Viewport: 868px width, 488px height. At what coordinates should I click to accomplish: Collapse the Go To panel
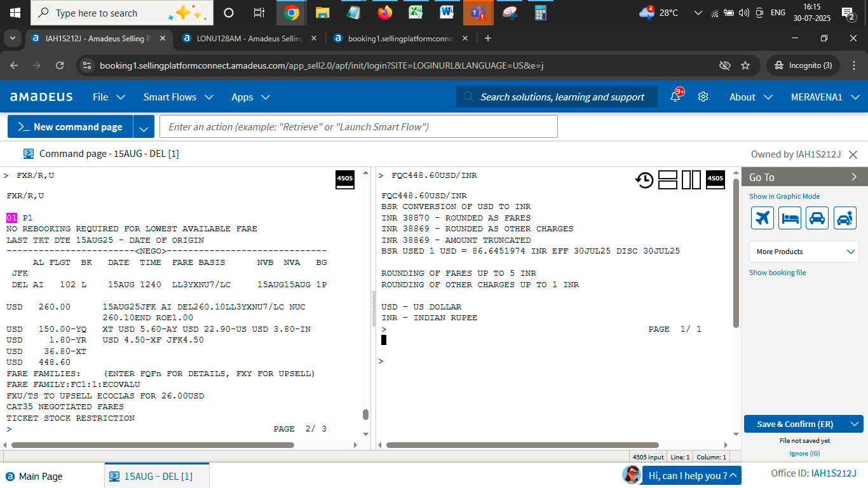click(854, 177)
